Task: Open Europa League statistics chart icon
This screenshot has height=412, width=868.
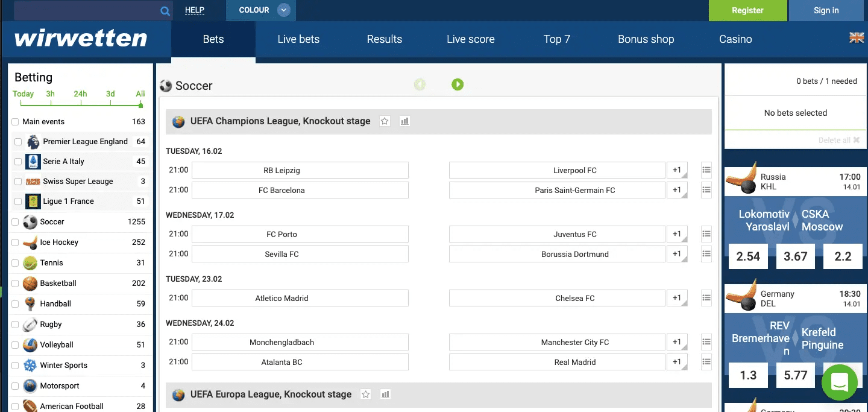Action: pyautogui.click(x=385, y=395)
